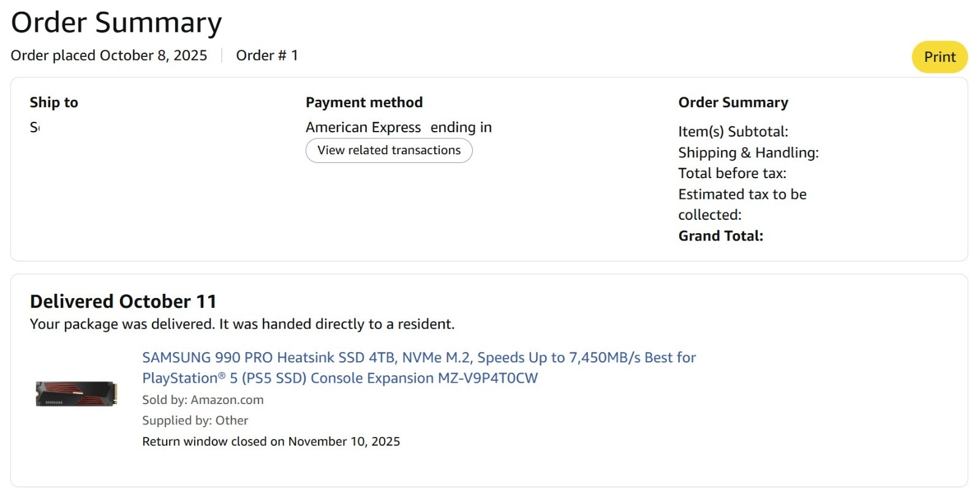This screenshot has height=494, width=980.
Task: Click the Order # 1 label
Action: 267,56
